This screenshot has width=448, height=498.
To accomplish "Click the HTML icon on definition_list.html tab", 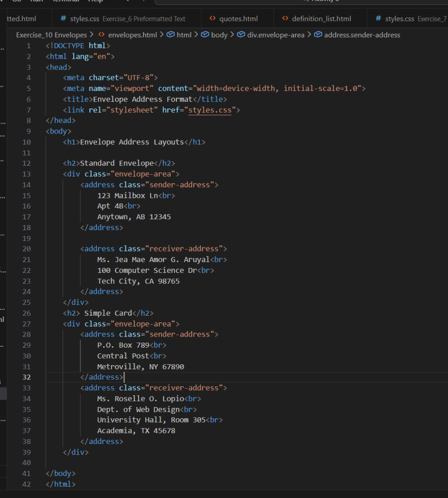I will [x=285, y=19].
